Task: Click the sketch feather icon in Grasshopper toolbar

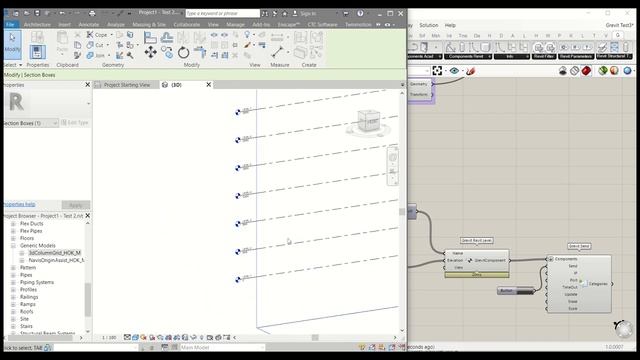Action: pos(470,71)
